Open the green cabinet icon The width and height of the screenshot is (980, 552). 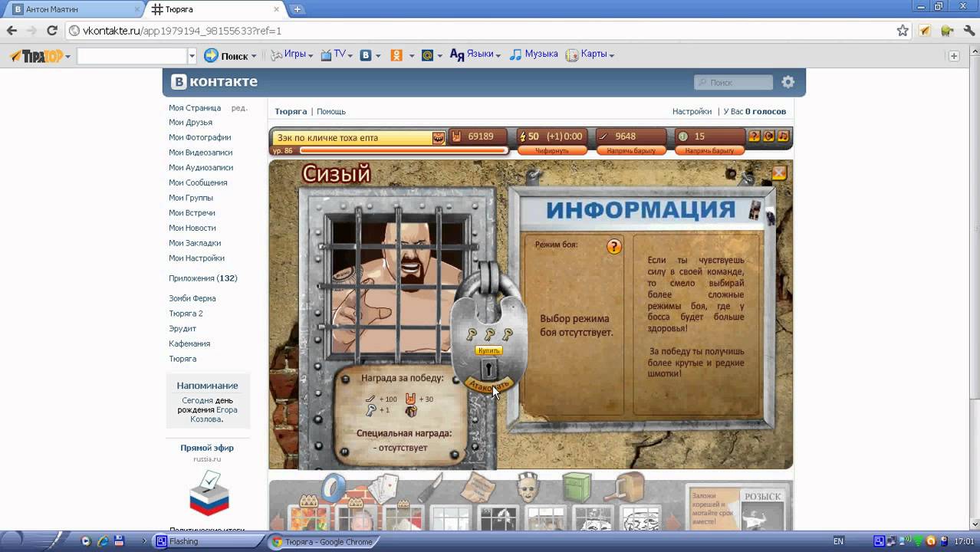577,488
